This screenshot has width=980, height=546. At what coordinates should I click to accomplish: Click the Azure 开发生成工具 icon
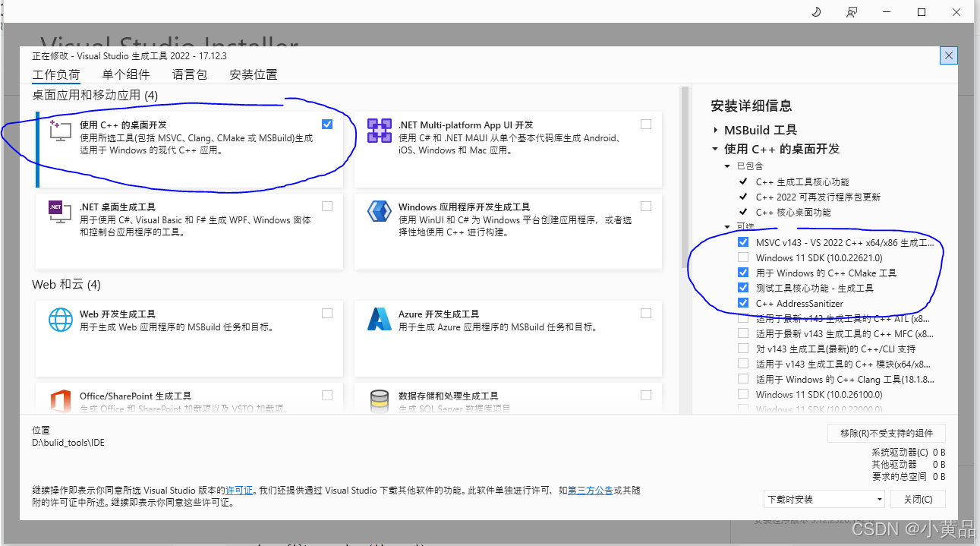tap(379, 320)
